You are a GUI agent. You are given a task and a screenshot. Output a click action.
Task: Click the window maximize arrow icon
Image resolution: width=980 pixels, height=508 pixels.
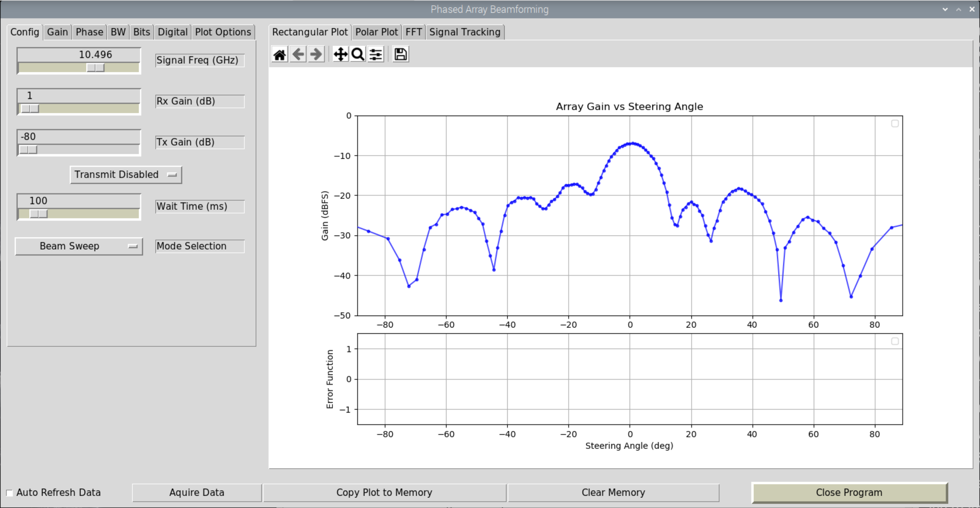click(x=959, y=9)
